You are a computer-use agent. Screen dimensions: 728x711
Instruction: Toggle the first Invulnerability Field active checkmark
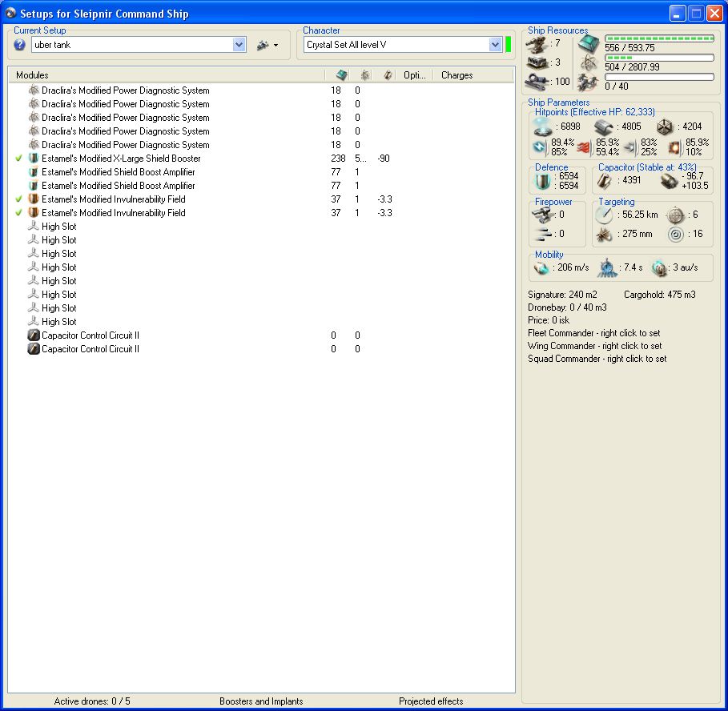[x=18, y=199]
